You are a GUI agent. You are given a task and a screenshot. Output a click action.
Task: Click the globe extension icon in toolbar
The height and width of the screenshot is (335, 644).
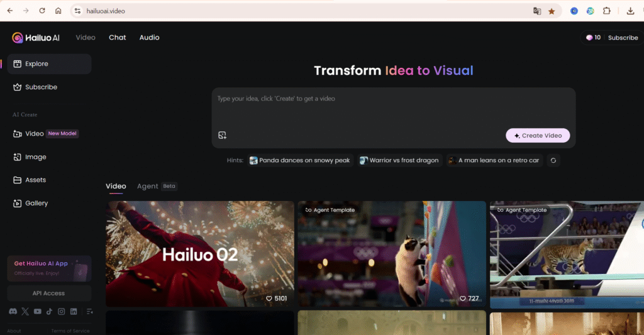(x=590, y=11)
